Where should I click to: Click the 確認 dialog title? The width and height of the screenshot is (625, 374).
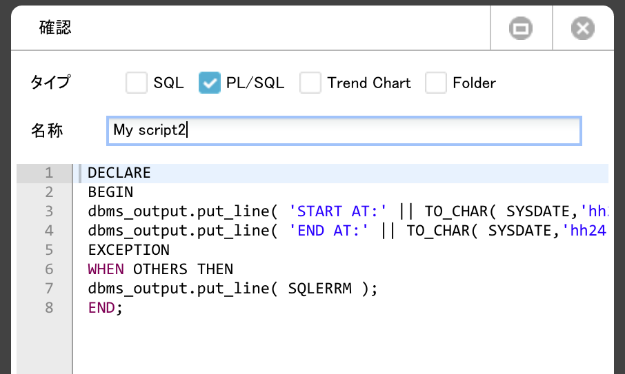click(55, 28)
